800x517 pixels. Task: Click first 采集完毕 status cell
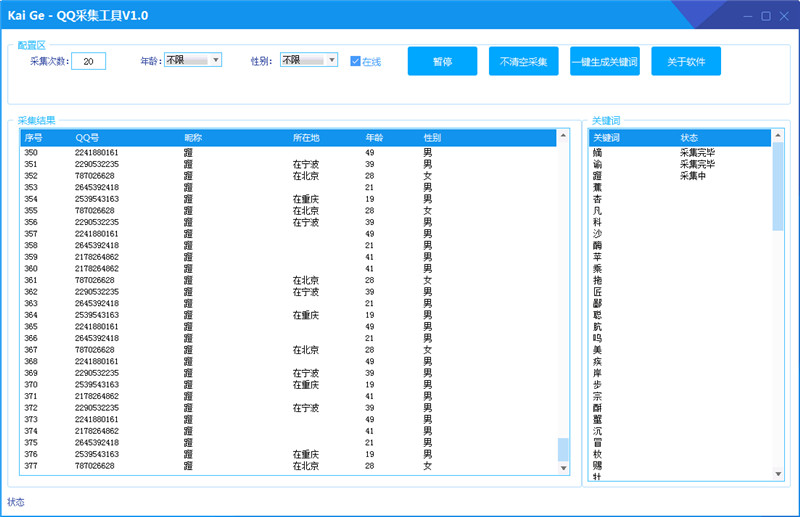pyautogui.click(x=697, y=153)
